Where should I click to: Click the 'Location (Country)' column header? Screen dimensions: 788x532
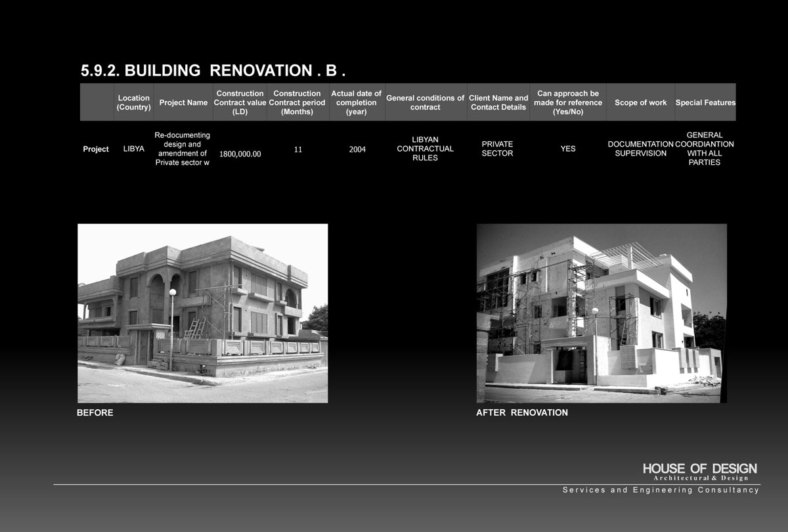click(x=134, y=102)
